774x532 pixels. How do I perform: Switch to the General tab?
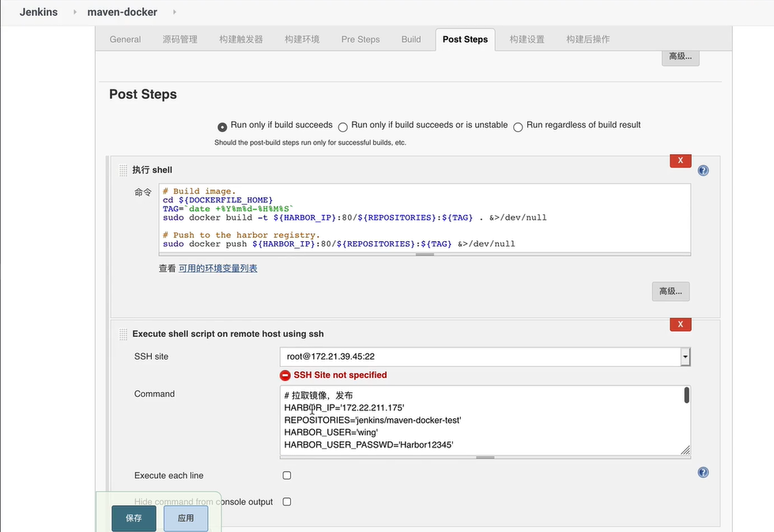125,40
